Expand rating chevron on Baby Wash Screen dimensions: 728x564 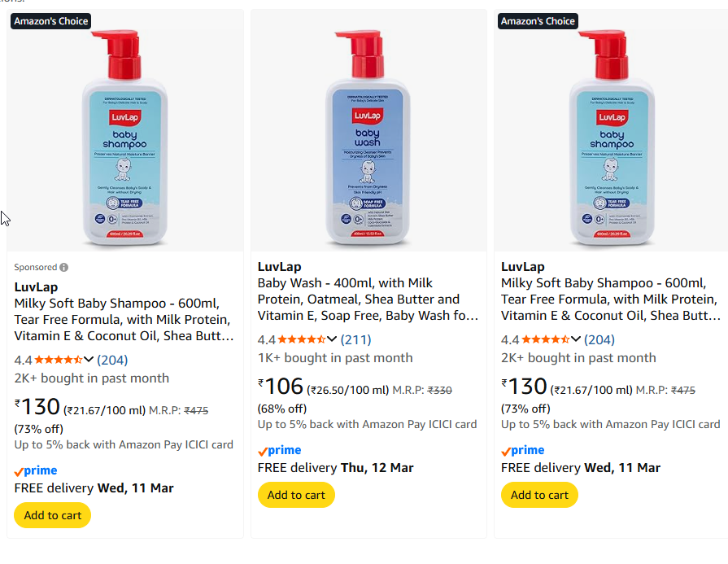(333, 339)
